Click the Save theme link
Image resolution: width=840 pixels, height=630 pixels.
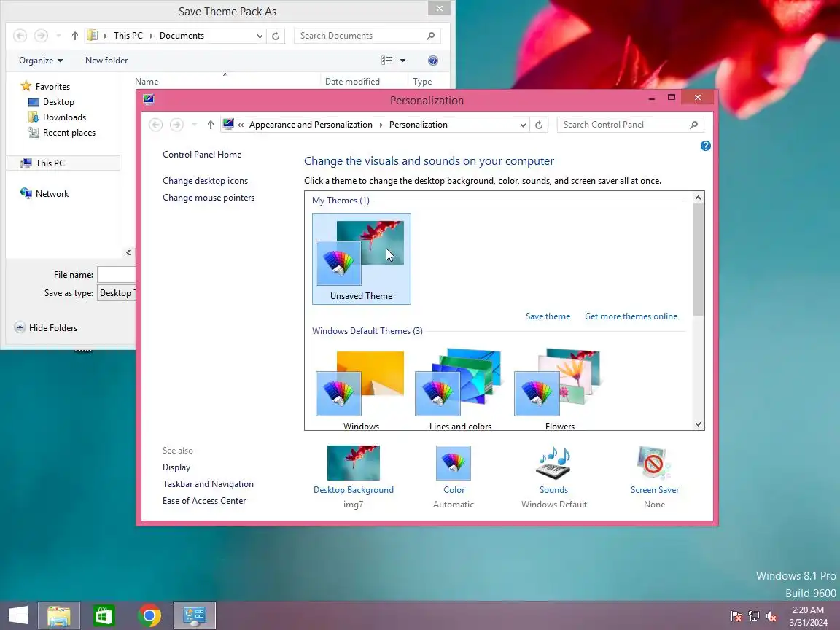548,316
